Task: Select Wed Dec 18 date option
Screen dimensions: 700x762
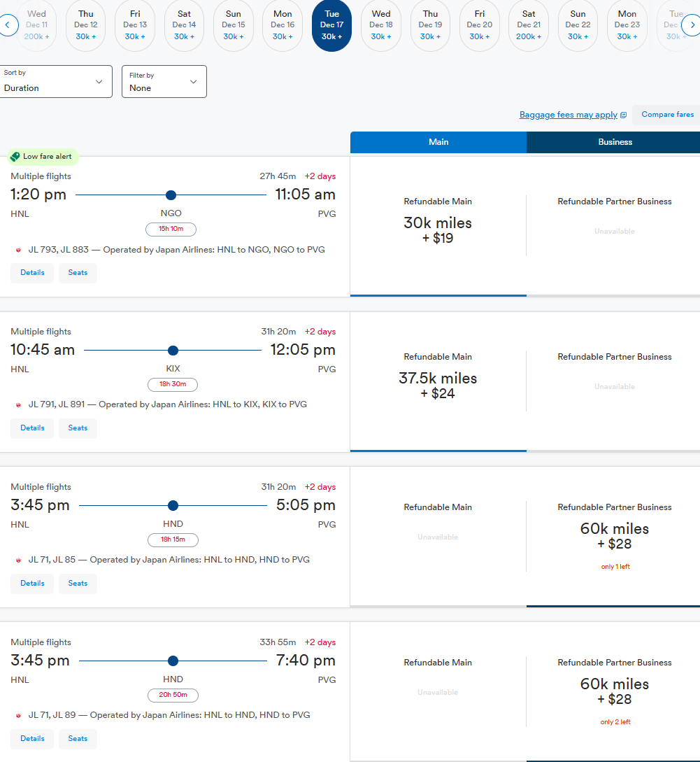Action: tap(381, 26)
